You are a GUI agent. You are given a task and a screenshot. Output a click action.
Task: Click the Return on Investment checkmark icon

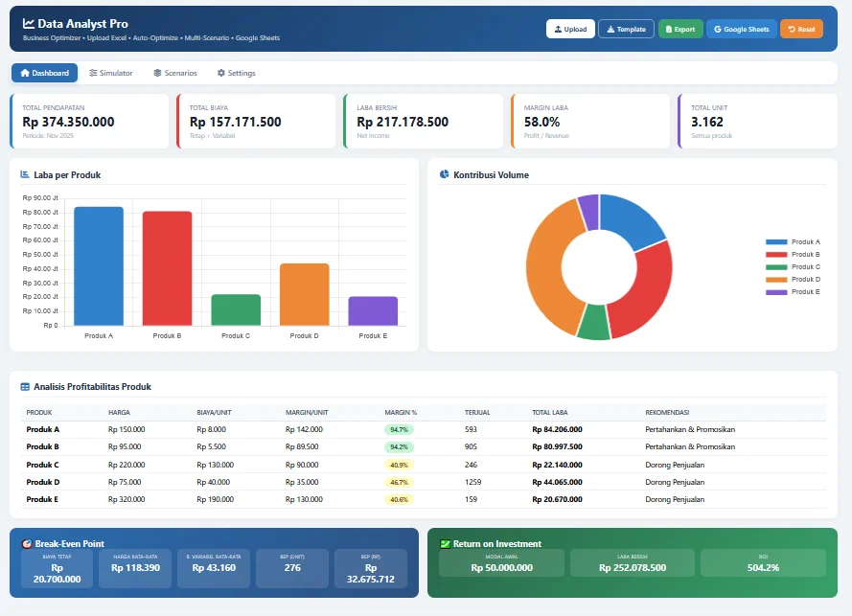point(445,544)
